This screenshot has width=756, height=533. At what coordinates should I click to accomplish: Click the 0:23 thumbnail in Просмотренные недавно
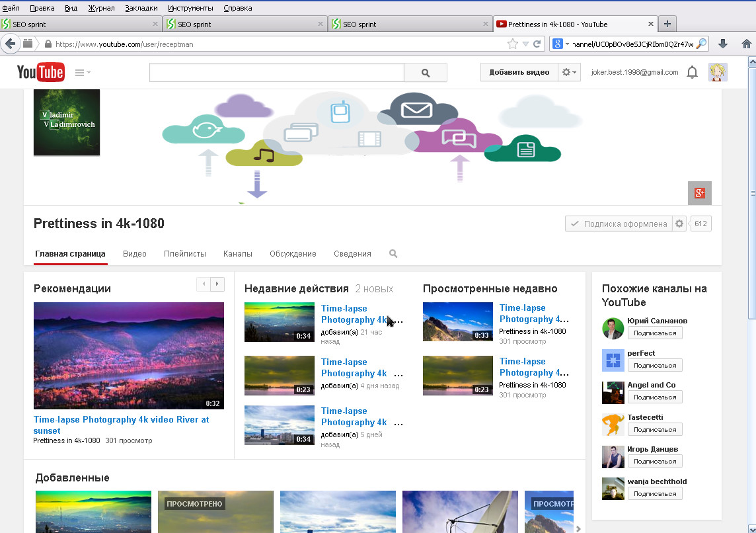(457, 376)
